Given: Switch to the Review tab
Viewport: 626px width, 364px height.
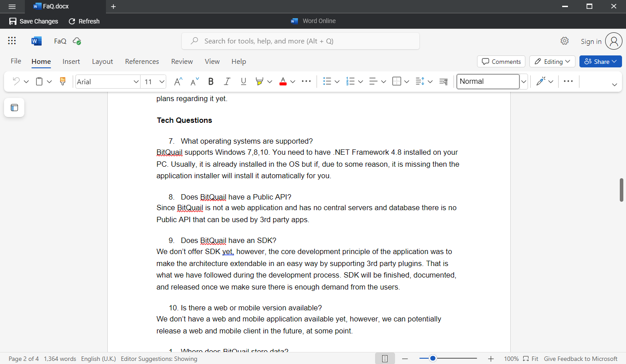Looking at the screenshot, I should point(182,61).
